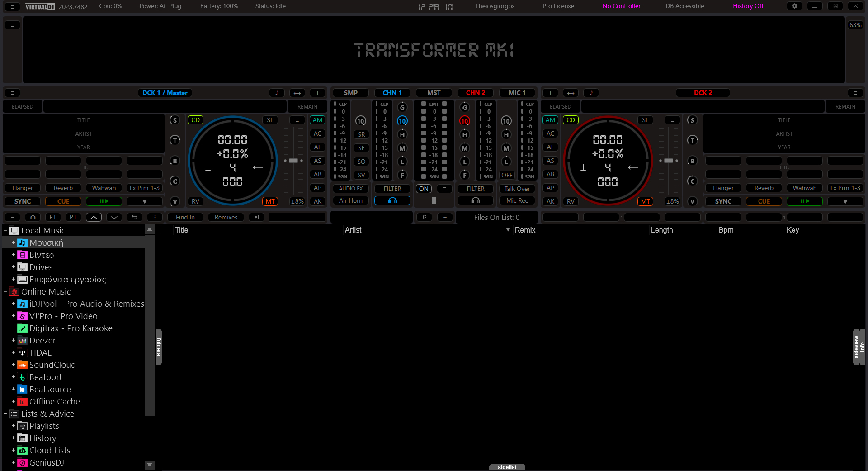
Task: Select the CHN 1 mixer tab
Action: coord(392,93)
